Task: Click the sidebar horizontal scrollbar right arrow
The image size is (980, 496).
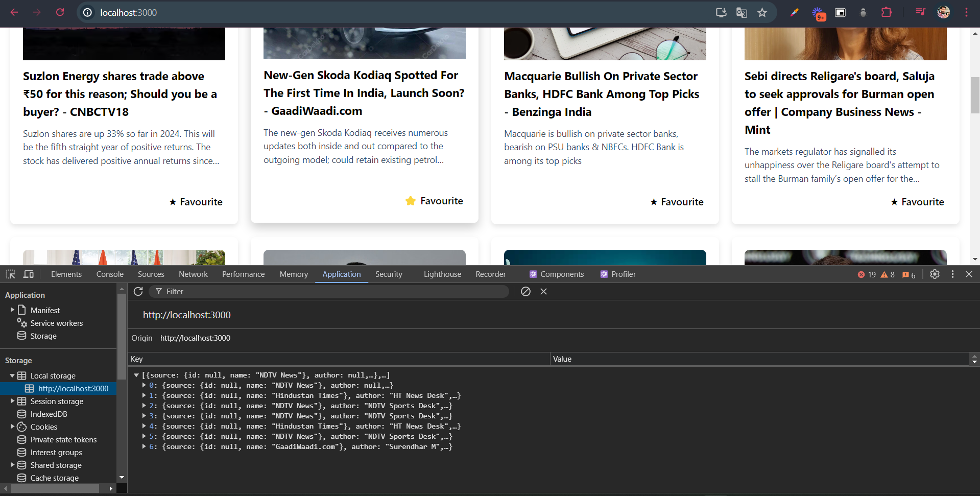Action: coord(111,489)
